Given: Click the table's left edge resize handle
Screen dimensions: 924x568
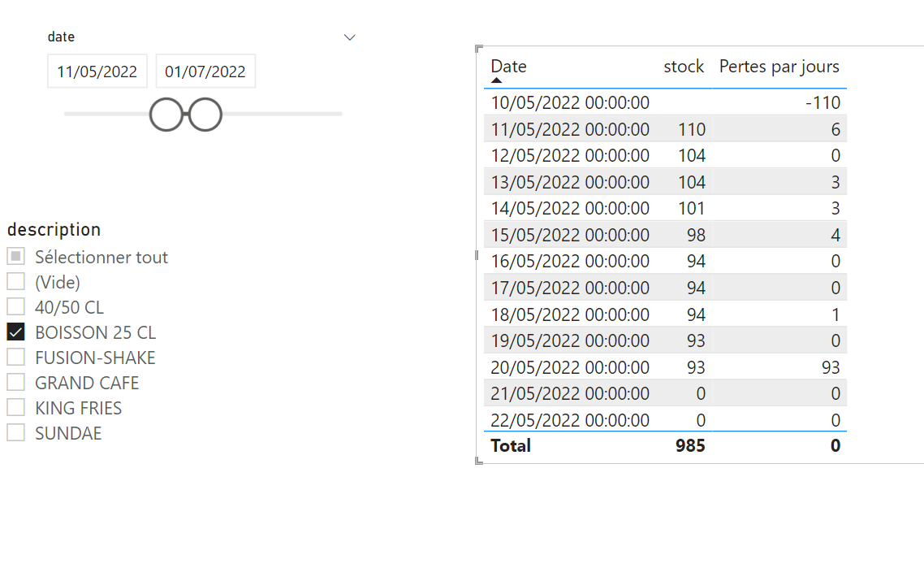Looking at the screenshot, I should click(476, 255).
